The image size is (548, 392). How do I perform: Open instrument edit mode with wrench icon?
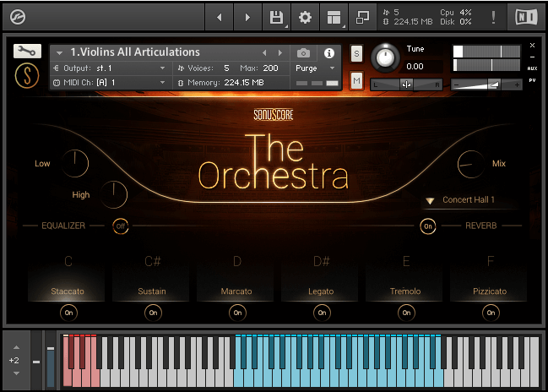[x=27, y=51]
